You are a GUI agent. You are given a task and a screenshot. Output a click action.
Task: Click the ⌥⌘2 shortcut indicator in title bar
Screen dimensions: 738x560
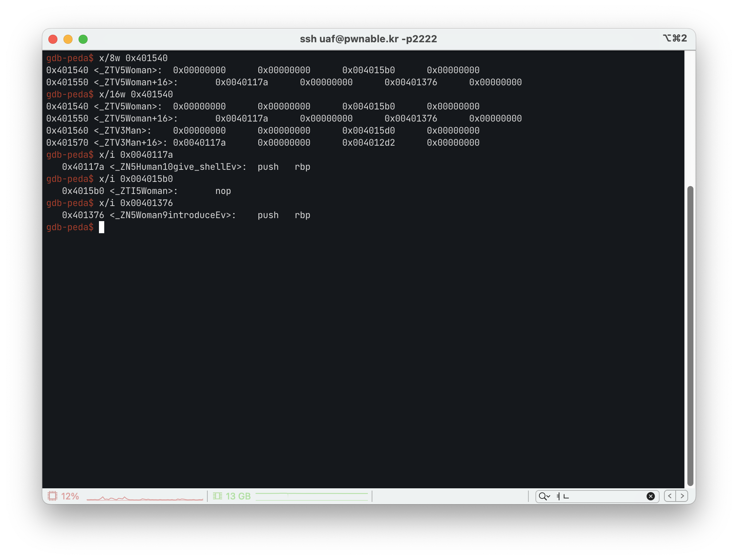(x=675, y=38)
